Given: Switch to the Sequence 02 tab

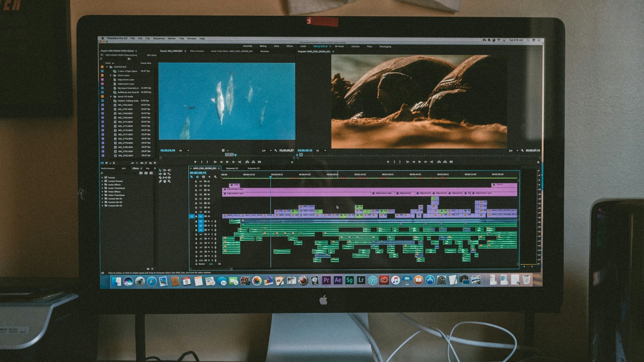Looking at the screenshot, I should (232, 168).
